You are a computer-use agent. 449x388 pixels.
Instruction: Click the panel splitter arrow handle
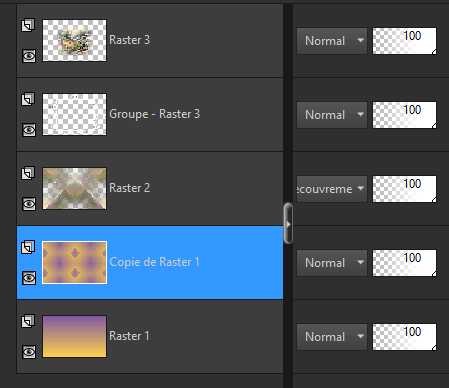pos(288,223)
